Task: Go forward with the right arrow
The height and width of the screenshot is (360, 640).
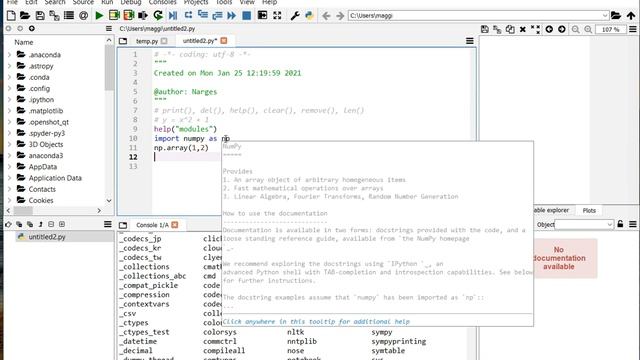Action: pos(340,16)
